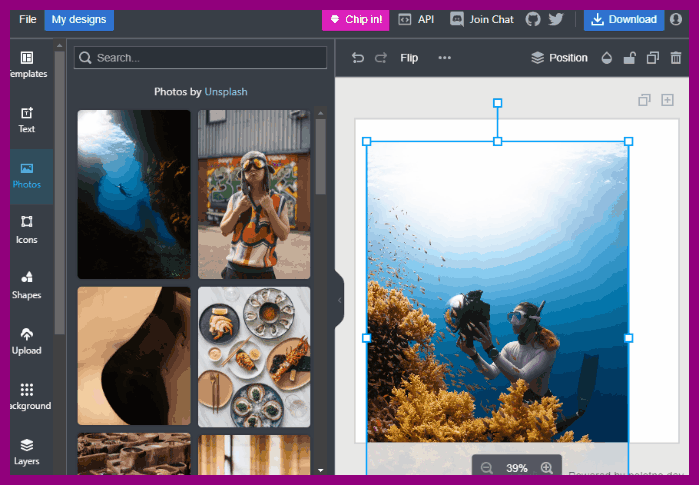699x485 pixels.
Task: Open the 39% zoom level menu
Action: [x=517, y=468]
